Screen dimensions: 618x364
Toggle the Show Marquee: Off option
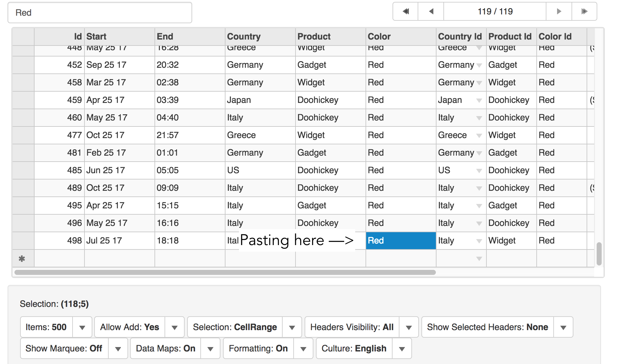tap(64, 348)
